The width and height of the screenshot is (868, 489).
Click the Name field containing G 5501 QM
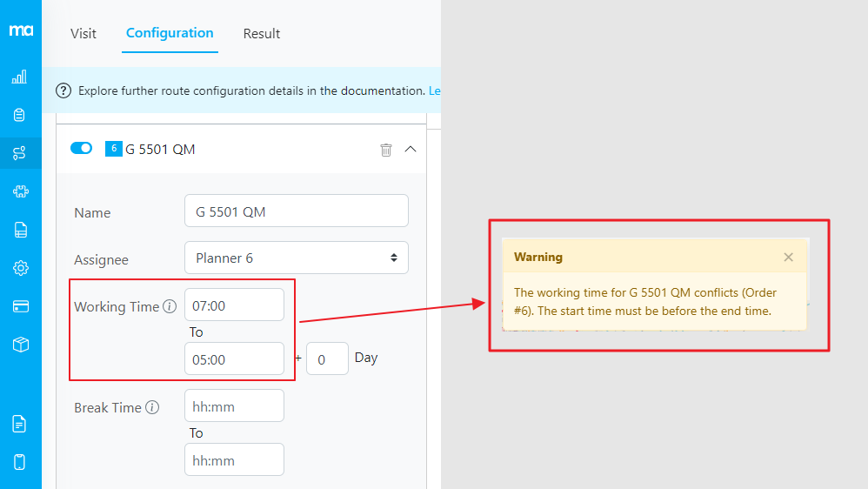point(296,211)
